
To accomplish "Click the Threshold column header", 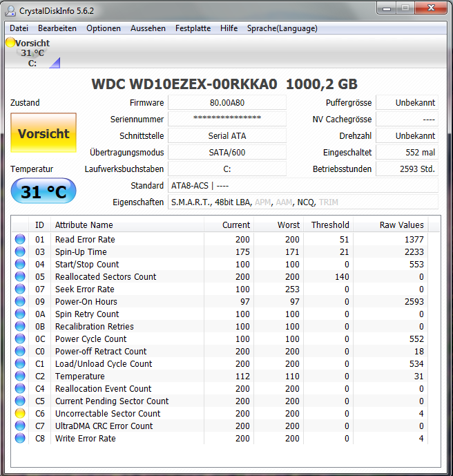I will coord(328,225).
